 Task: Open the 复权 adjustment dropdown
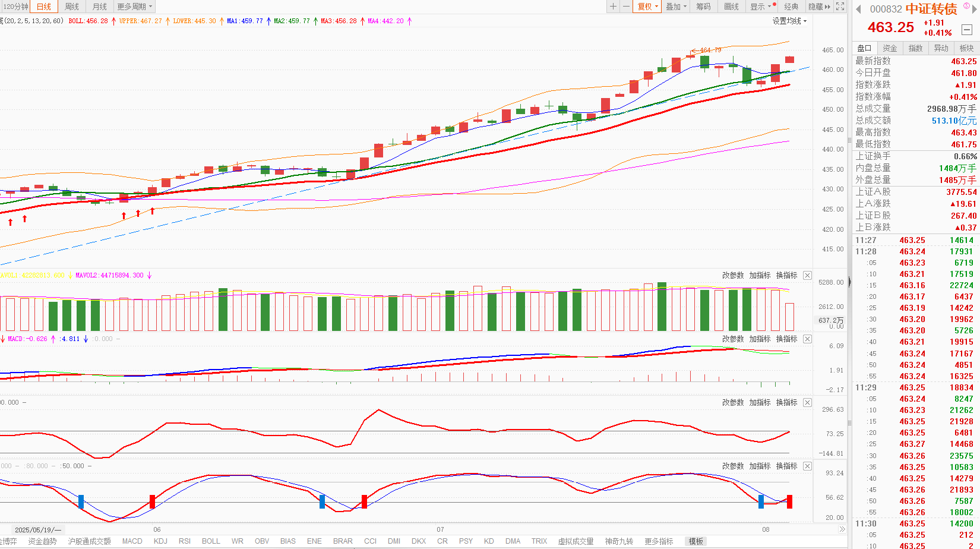coord(648,7)
